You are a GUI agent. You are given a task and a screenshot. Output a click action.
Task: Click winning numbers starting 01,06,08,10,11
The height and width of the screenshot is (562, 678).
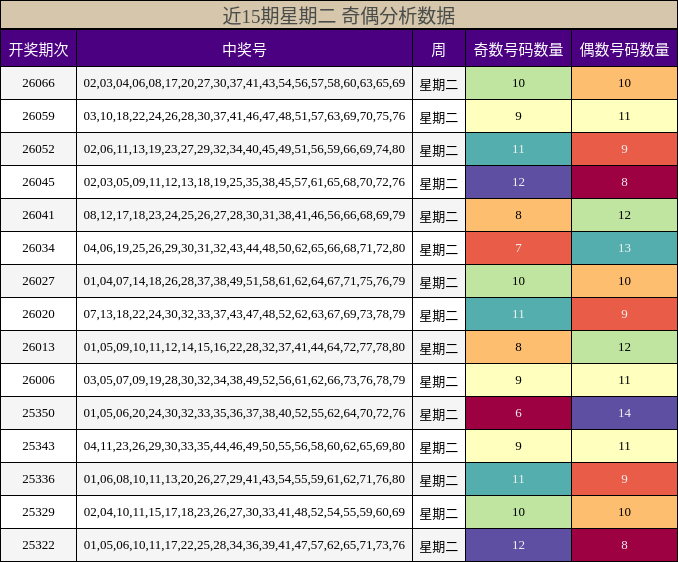[x=244, y=479]
